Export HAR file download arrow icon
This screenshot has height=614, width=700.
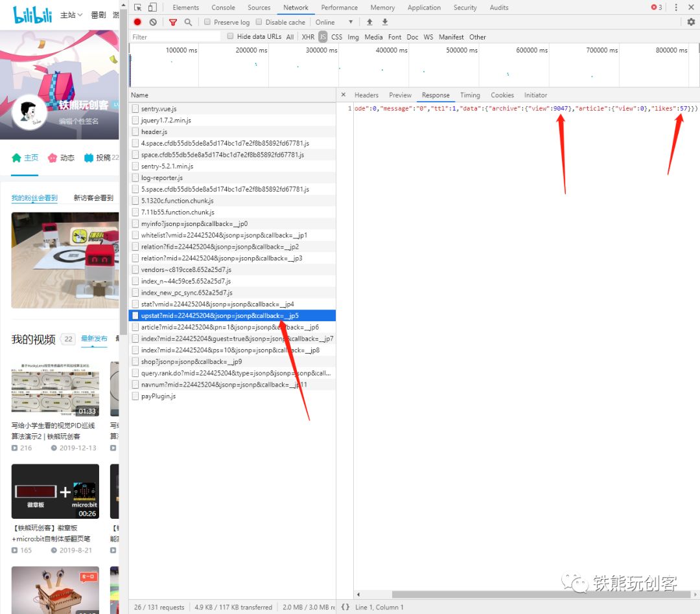[x=385, y=22]
